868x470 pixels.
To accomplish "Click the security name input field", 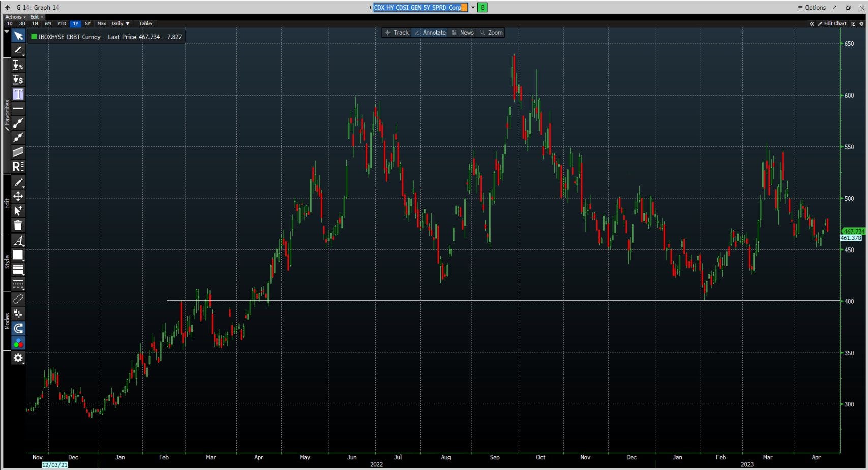I will pos(420,7).
